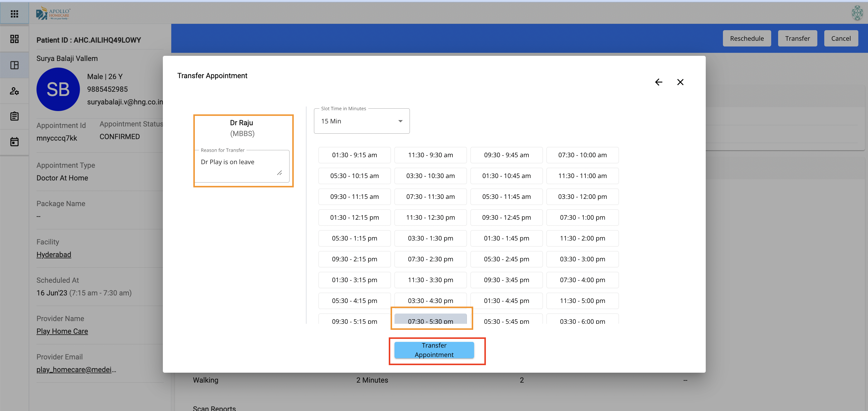Image resolution: width=868 pixels, height=411 pixels.
Task: Click the dropdown arrow beside 15 Min
Action: [400, 121]
